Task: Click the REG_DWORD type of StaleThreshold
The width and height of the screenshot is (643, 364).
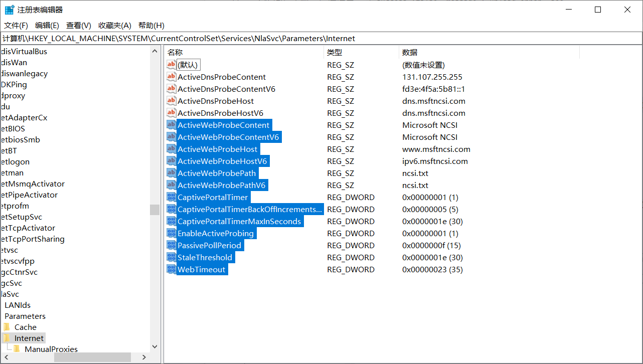Action: tap(351, 257)
